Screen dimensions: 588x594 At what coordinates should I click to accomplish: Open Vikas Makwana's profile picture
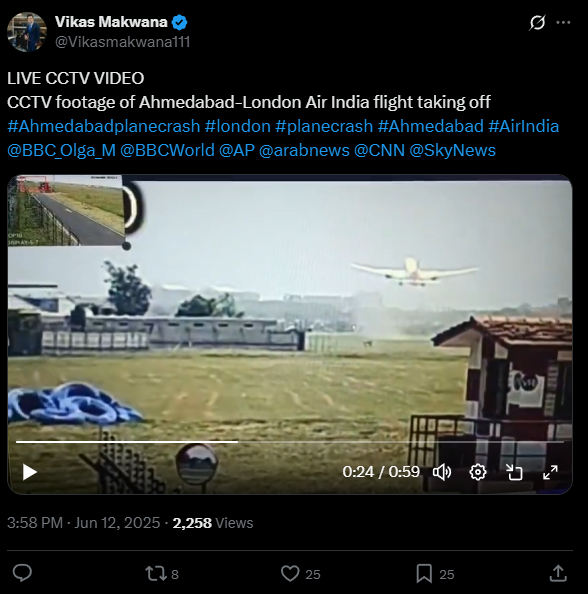click(27, 32)
